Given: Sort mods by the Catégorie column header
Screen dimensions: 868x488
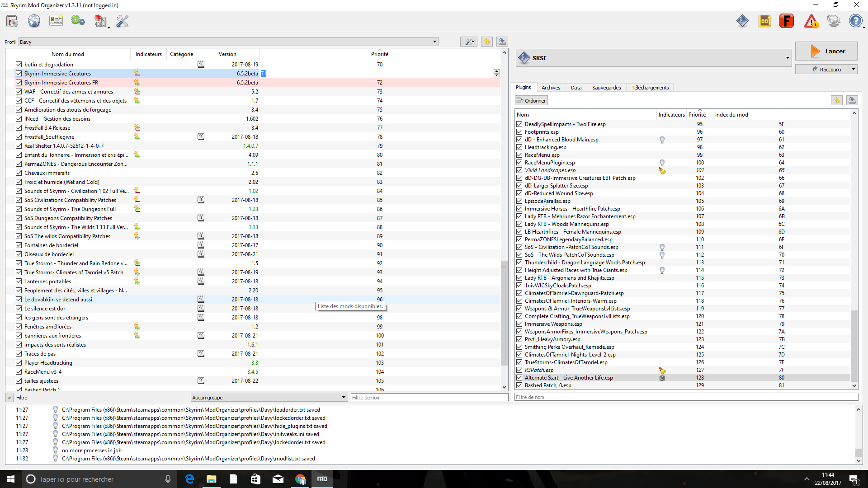Looking at the screenshot, I should 181,54.
